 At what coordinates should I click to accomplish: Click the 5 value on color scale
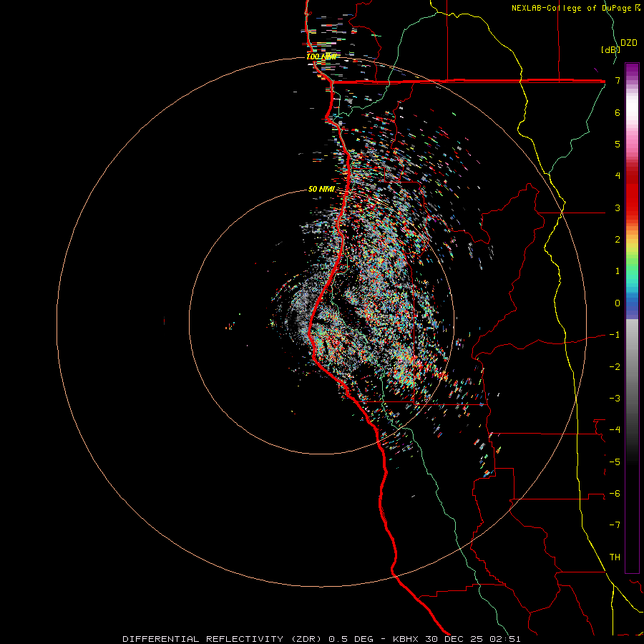618,144
